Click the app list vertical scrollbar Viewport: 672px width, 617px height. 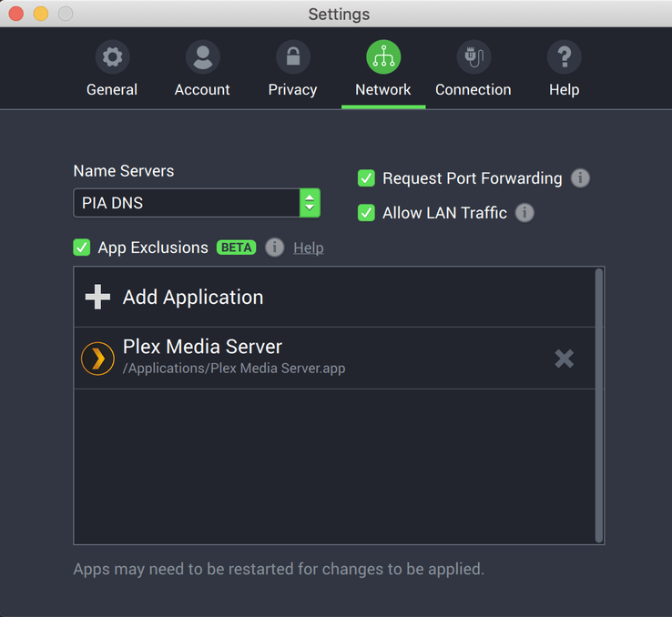(x=598, y=405)
